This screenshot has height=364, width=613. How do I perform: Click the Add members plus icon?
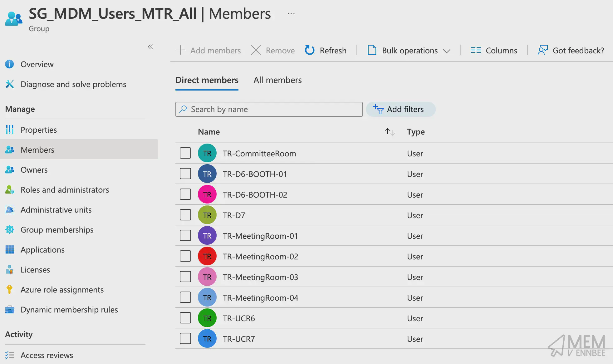tap(180, 50)
